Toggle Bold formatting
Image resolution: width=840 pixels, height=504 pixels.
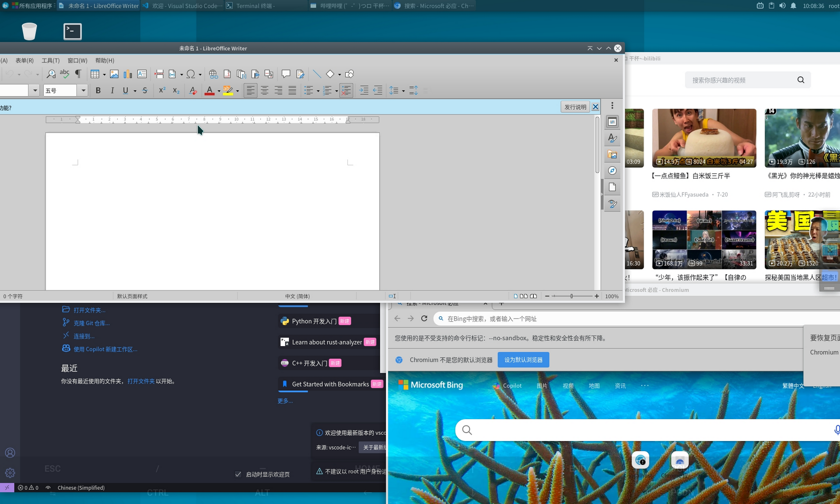click(98, 91)
